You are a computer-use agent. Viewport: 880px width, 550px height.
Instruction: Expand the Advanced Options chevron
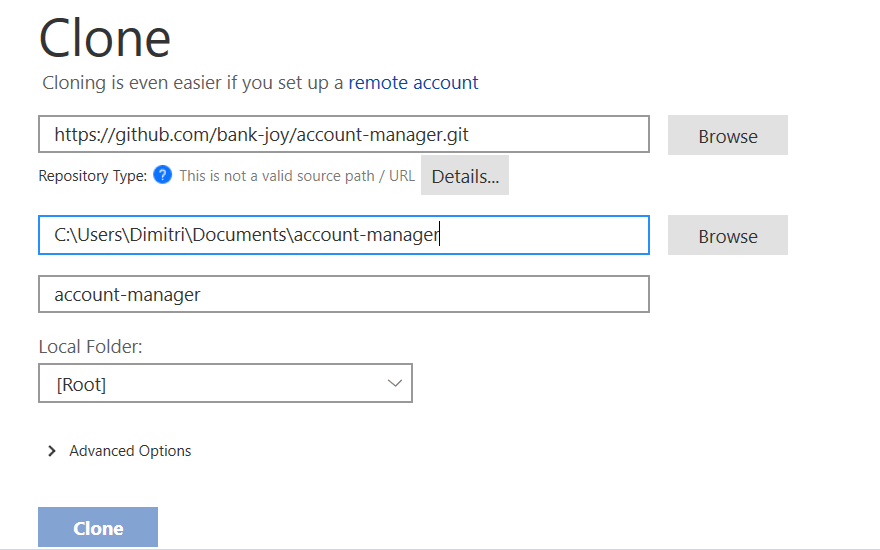52,451
